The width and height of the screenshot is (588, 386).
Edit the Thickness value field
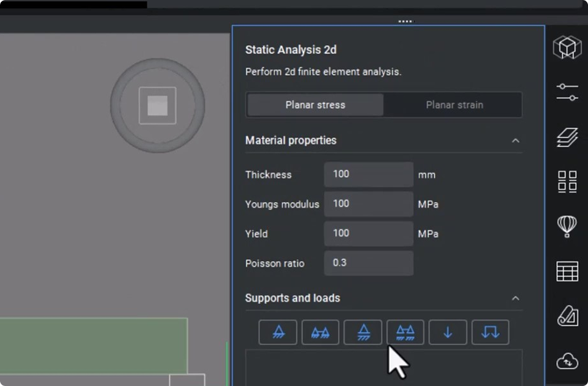click(x=368, y=174)
